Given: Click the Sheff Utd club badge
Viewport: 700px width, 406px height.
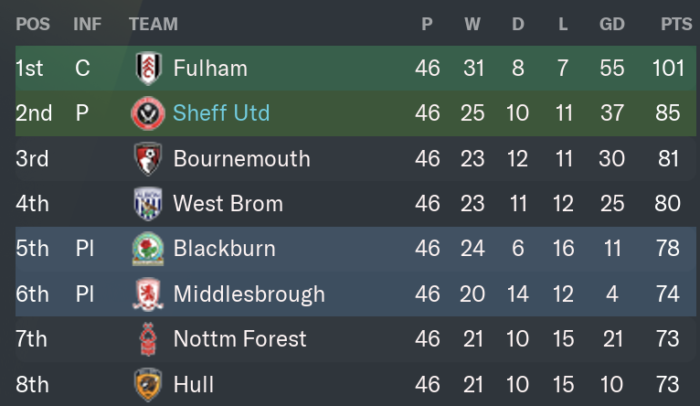Looking at the screenshot, I should [x=148, y=113].
